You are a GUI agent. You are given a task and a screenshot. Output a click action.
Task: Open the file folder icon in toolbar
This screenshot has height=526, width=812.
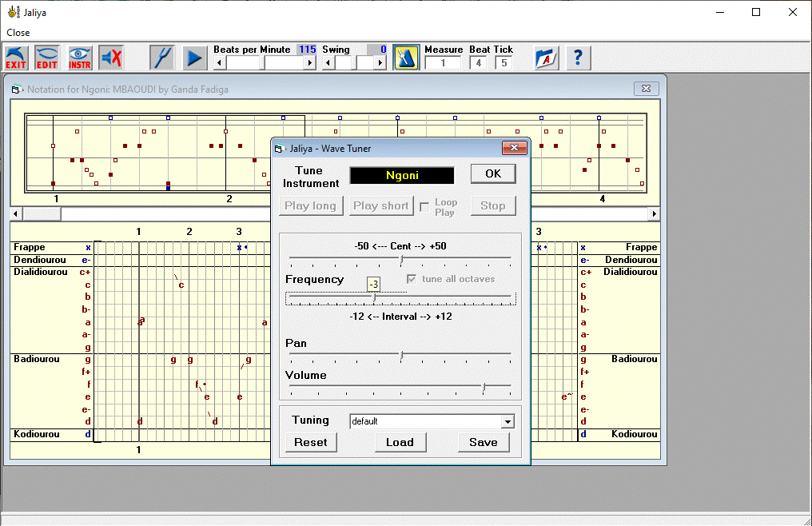[547, 58]
